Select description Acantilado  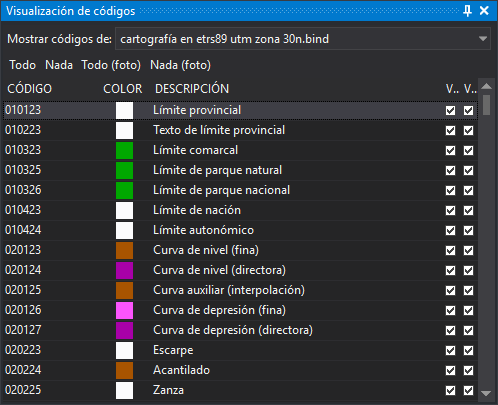[181, 370]
